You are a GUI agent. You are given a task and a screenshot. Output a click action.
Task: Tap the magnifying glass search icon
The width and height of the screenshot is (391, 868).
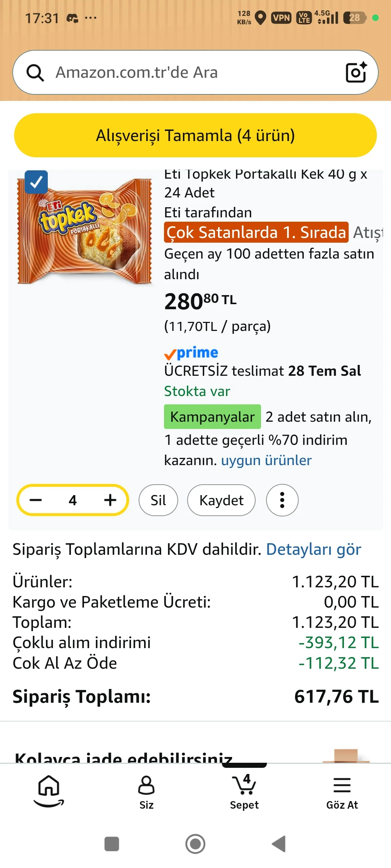35,73
